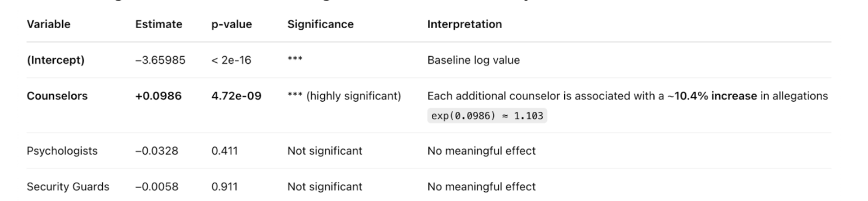The image size is (868, 201).
Task: Click the Variable column header
Action: point(49,24)
